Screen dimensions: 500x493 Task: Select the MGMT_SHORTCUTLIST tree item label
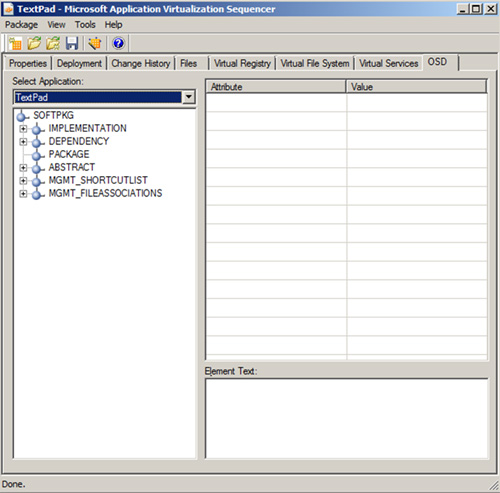[x=98, y=180]
